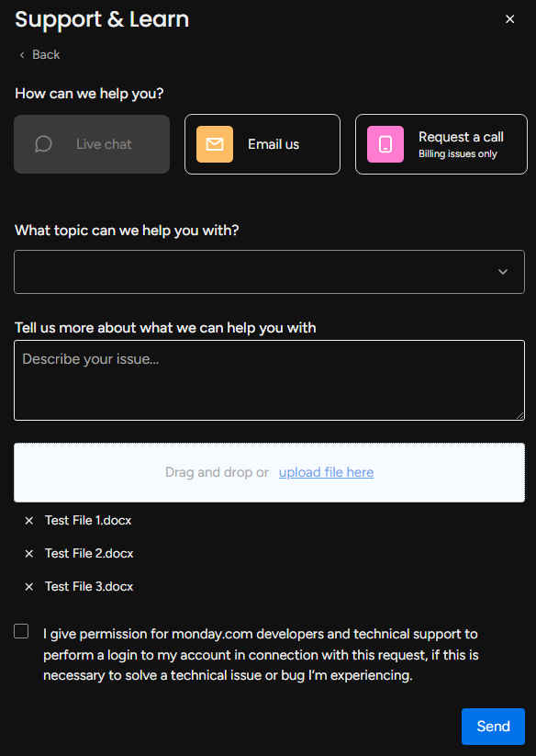
Task: Remove Test File 1.docx attachment
Action: point(28,521)
